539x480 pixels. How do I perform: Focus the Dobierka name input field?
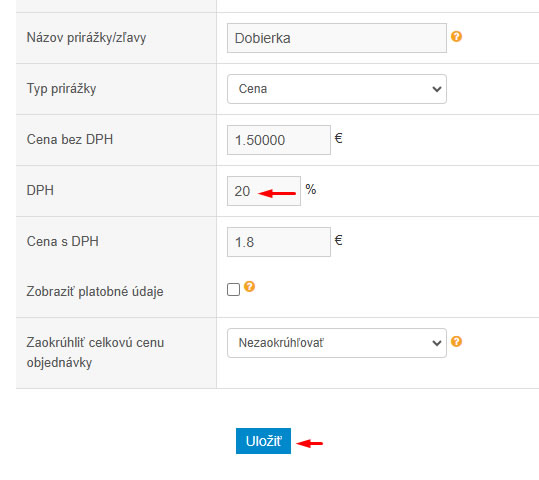point(337,38)
